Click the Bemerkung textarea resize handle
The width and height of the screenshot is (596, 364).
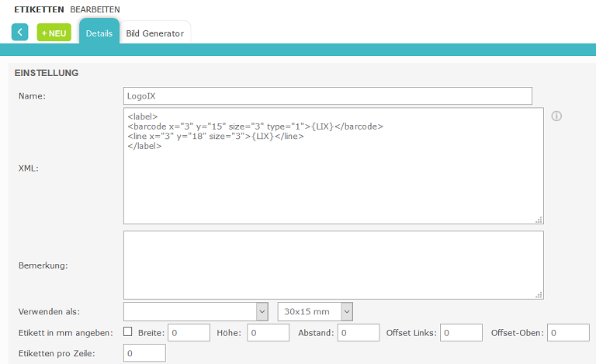click(x=539, y=295)
